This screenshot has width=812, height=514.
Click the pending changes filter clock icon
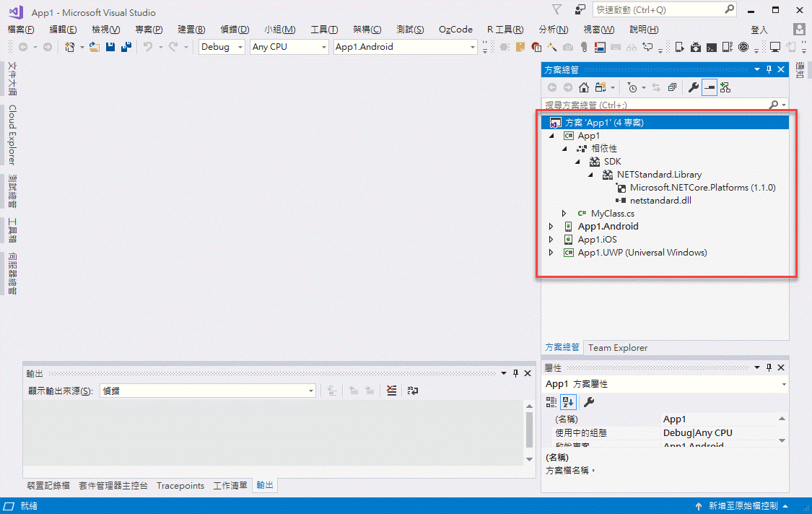632,87
